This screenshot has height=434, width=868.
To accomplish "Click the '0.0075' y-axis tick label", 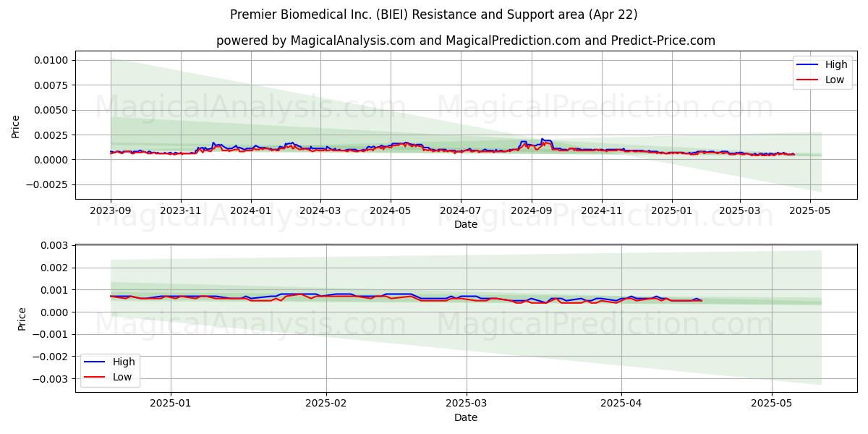I will tap(51, 85).
